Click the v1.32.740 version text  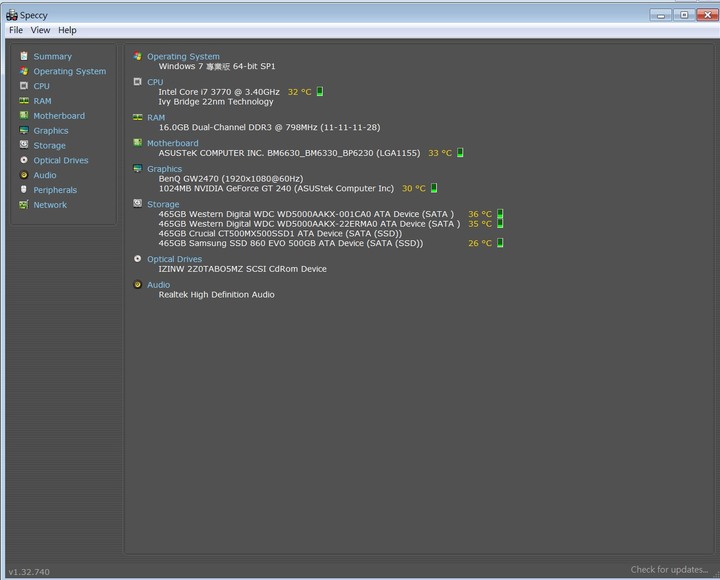[29, 572]
